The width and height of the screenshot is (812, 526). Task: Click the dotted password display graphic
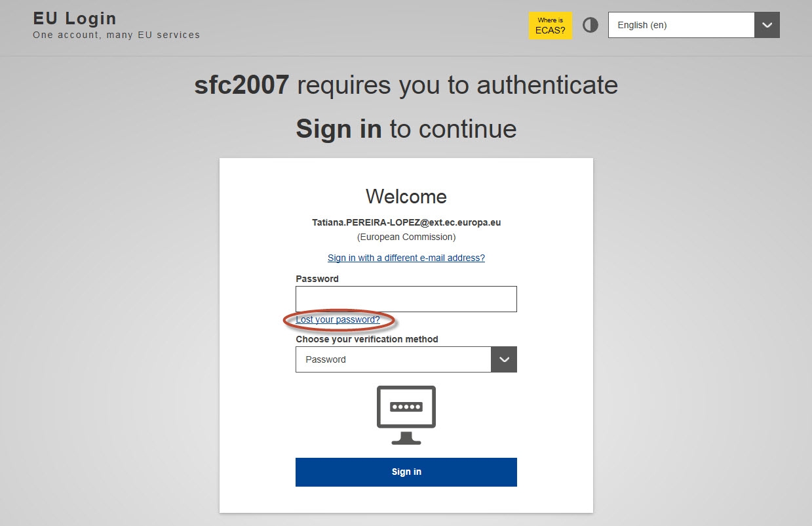(406, 405)
